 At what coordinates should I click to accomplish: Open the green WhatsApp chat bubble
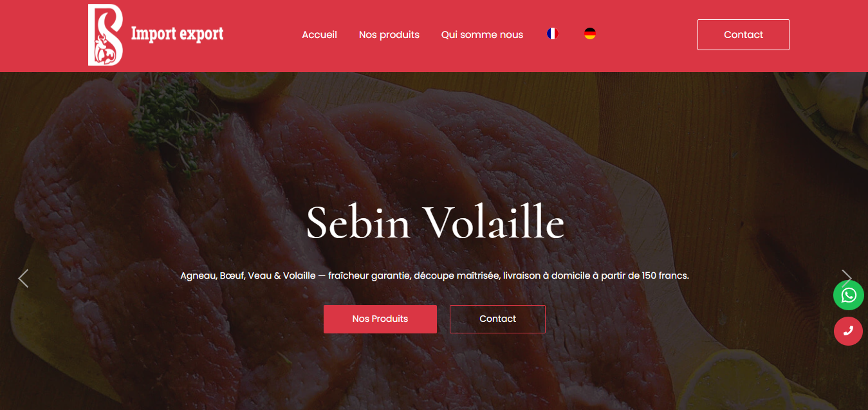pyautogui.click(x=849, y=295)
